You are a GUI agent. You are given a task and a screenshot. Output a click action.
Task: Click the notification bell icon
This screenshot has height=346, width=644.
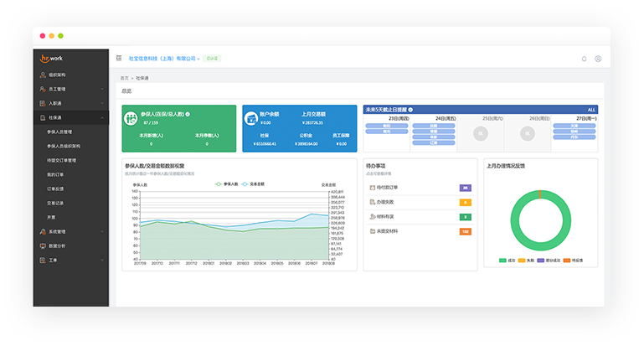point(584,59)
